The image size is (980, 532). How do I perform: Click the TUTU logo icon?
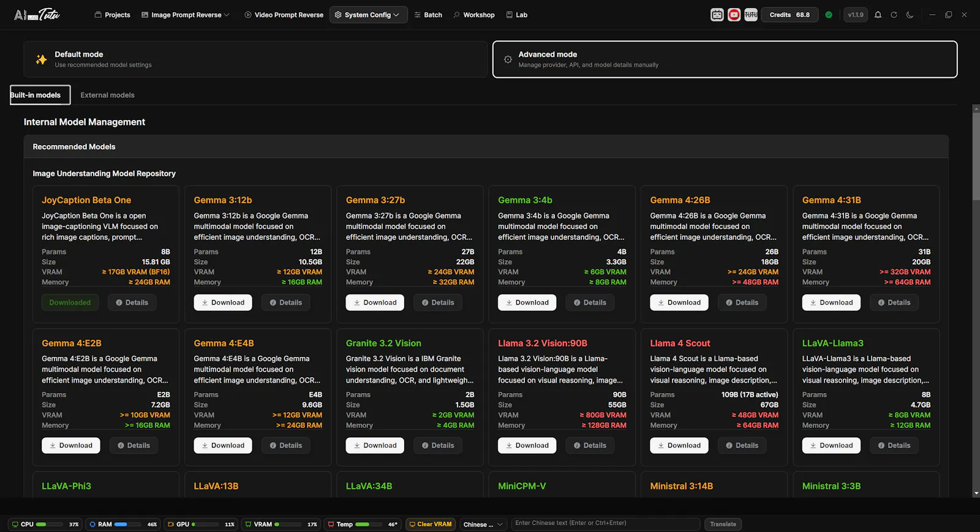pyautogui.click(x=751, y=15)
